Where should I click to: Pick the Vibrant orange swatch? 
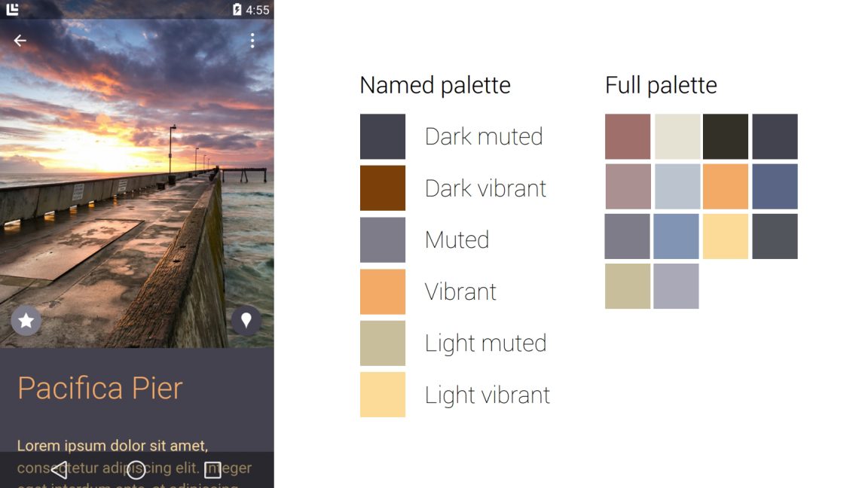click(x=383, y=291)
